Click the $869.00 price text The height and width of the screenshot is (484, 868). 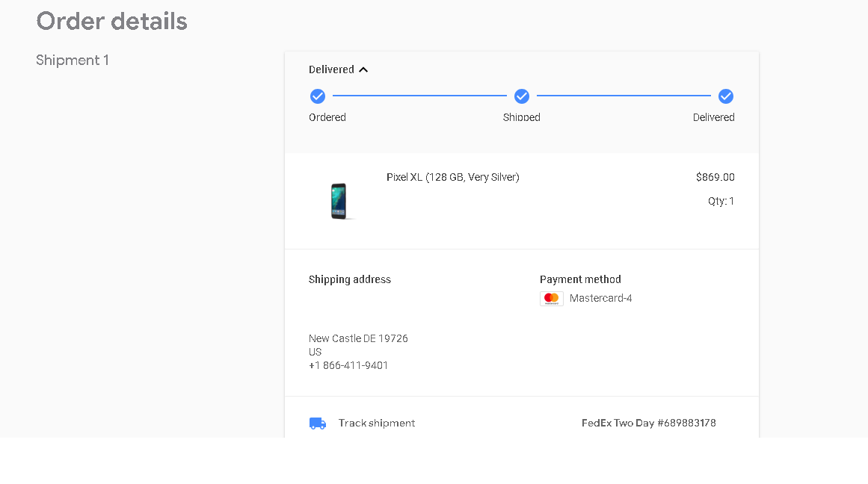[715, 177]
